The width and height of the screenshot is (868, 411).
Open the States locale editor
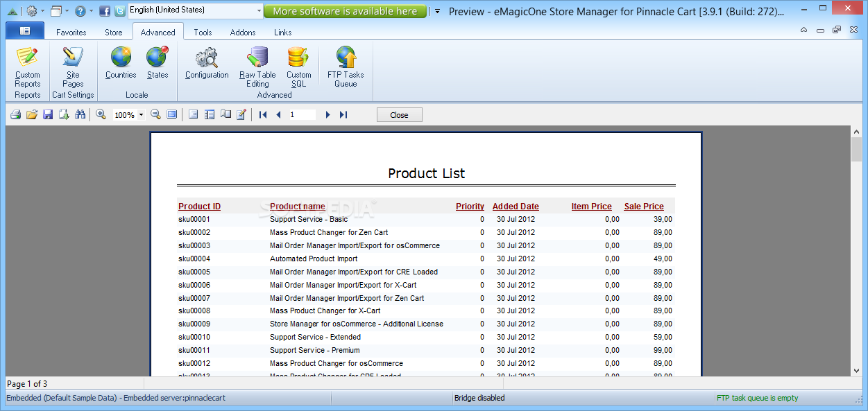click(158, 62)
